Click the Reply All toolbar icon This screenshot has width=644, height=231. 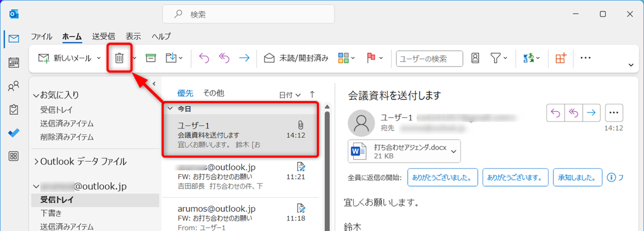pos(224,58)
